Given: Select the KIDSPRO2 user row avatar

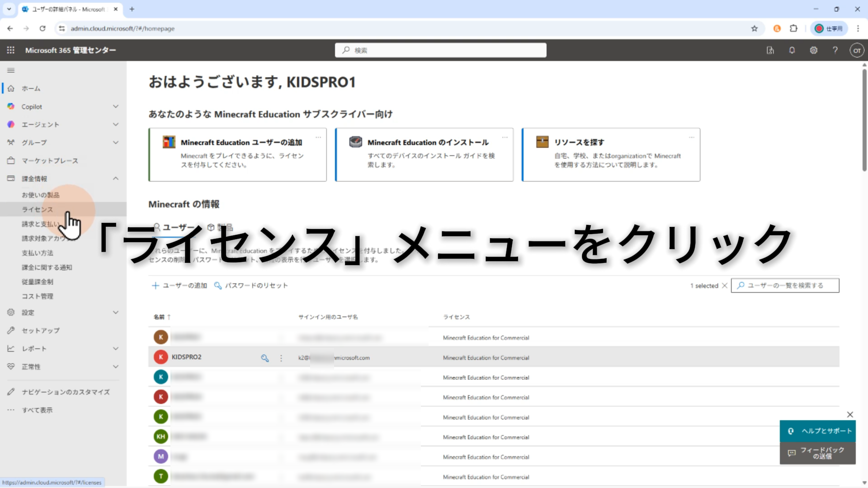Looking at the screenshot, I should coord(161,357).
